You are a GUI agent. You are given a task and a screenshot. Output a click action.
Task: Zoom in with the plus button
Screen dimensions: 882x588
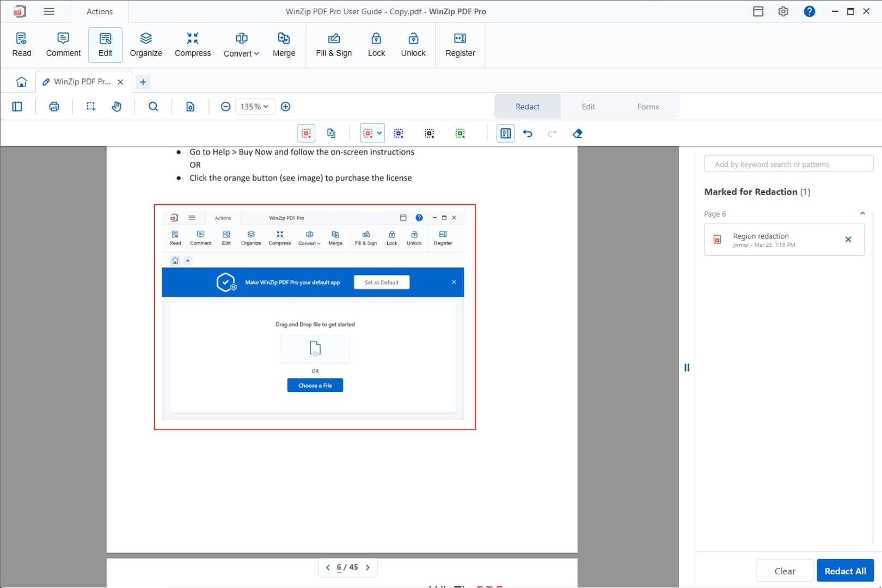285,107
